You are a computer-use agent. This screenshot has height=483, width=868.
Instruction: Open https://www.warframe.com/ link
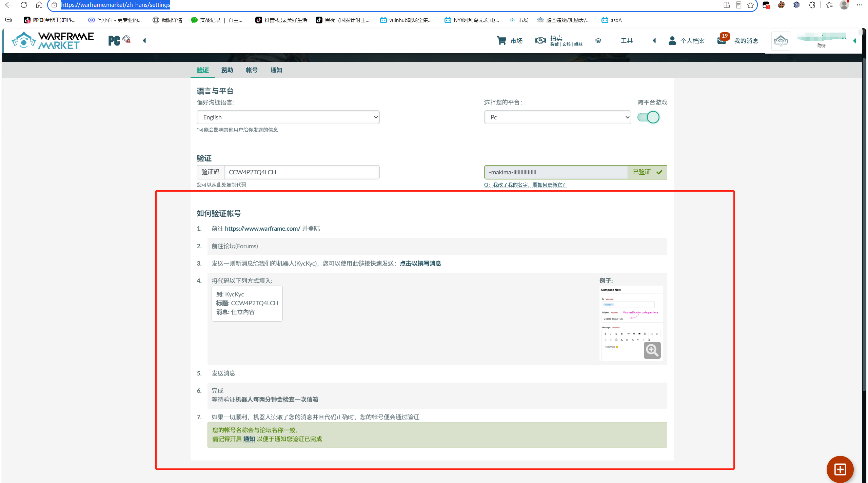click(x=262, y=229)
